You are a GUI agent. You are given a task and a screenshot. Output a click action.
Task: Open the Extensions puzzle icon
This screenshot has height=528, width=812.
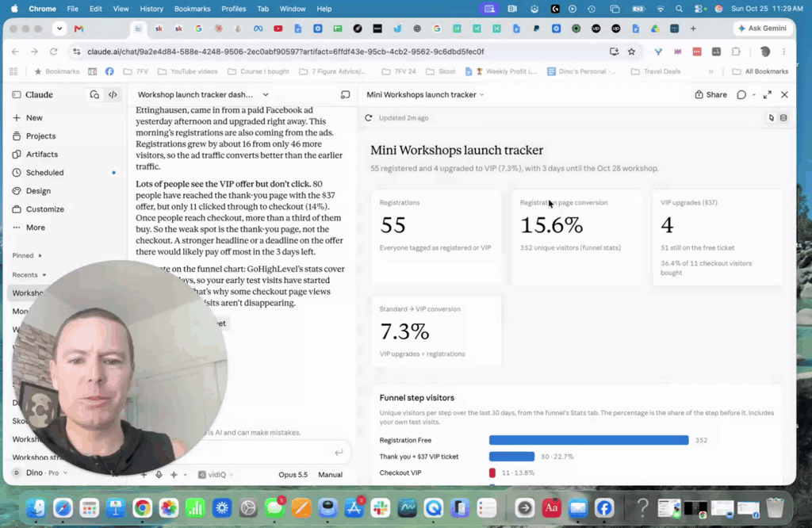[x=736, y=52]
